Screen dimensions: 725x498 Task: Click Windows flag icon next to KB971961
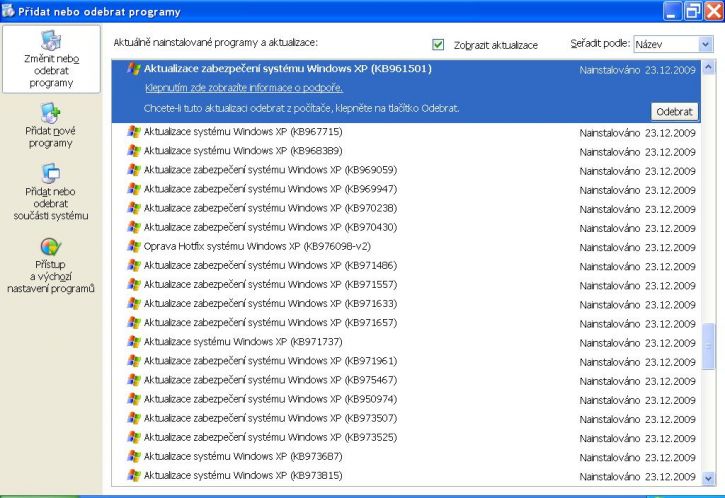click(134, 361)
